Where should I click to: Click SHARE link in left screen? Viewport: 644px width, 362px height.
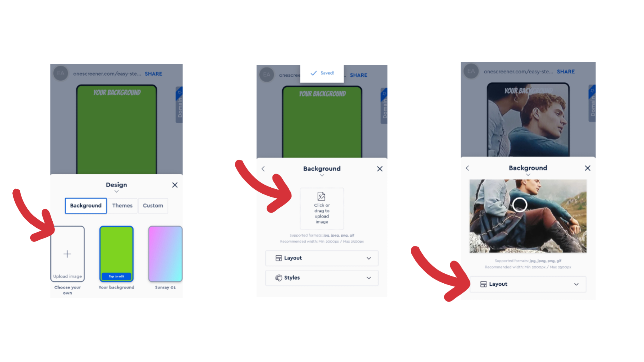153,74
